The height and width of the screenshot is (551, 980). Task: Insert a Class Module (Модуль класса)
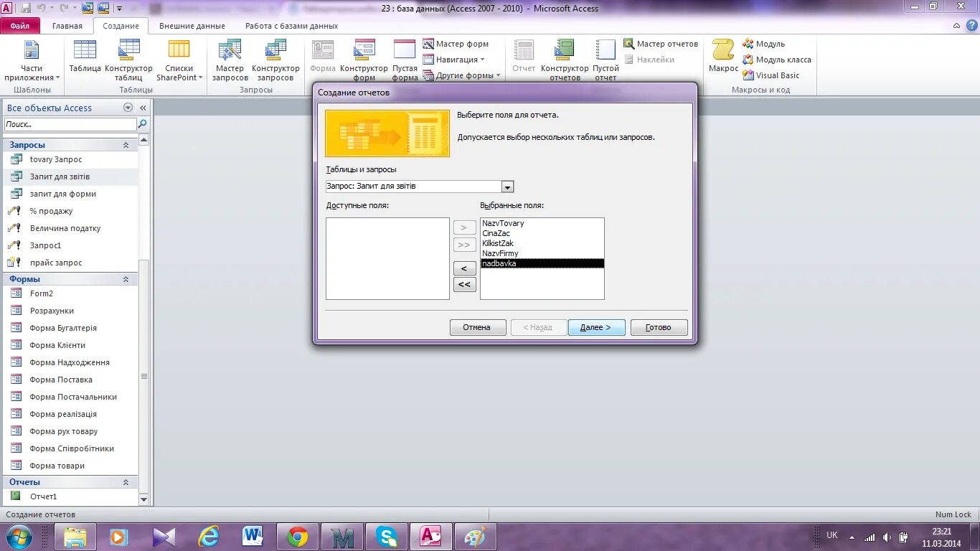pyautogui.click(x=777, y=60)
